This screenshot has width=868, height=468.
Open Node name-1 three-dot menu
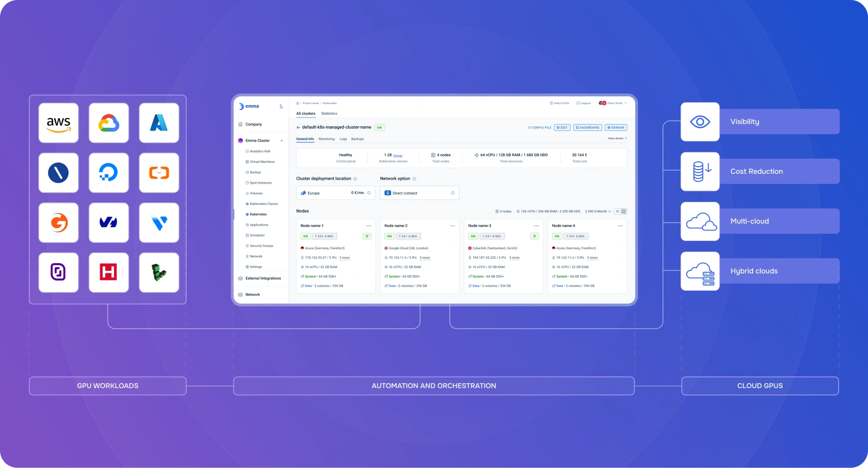pos(369,226)
